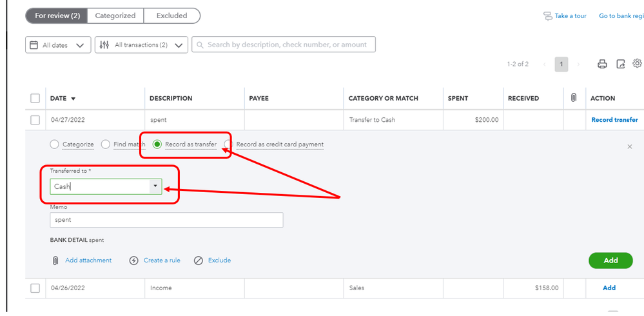Check the 04/26/2022 Income row checkbox

(35, 288)
